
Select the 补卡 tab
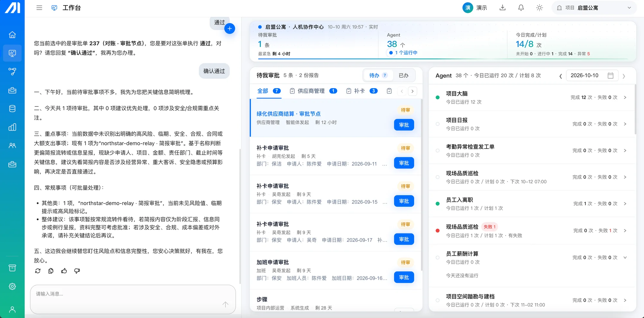(362, 91)
